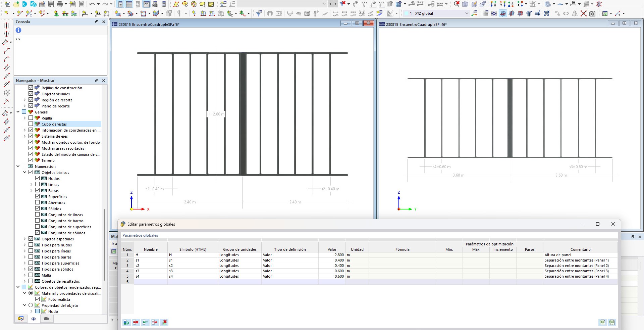Click the red X magnifier icon
This screenshot has height=330, width=644.
click(457, 4)
